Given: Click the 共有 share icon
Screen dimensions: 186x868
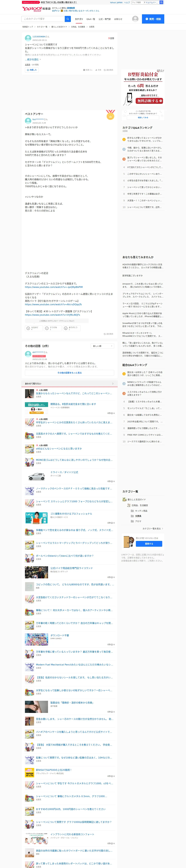Looking at the screenshot, I should coord(96,70).
